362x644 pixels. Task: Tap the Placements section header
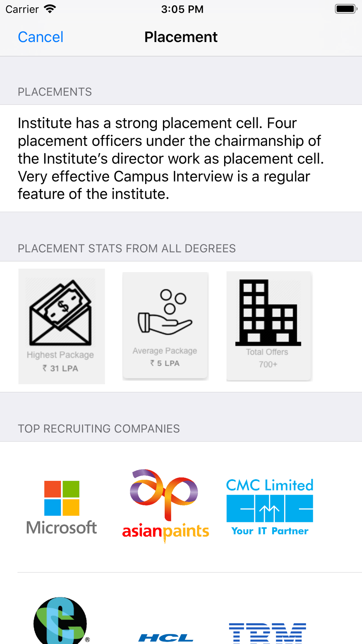click(55, 92)
